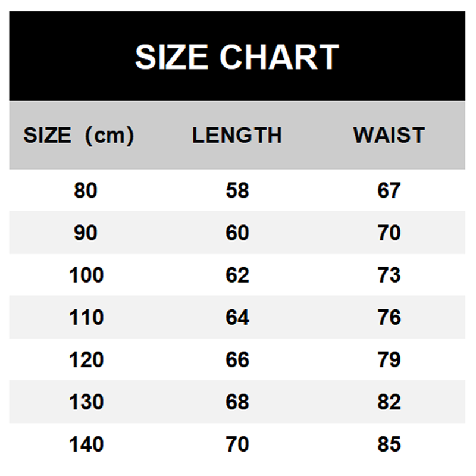Select size 110 in the size column
Screen dimensions: 476x476
pos(86,318)
